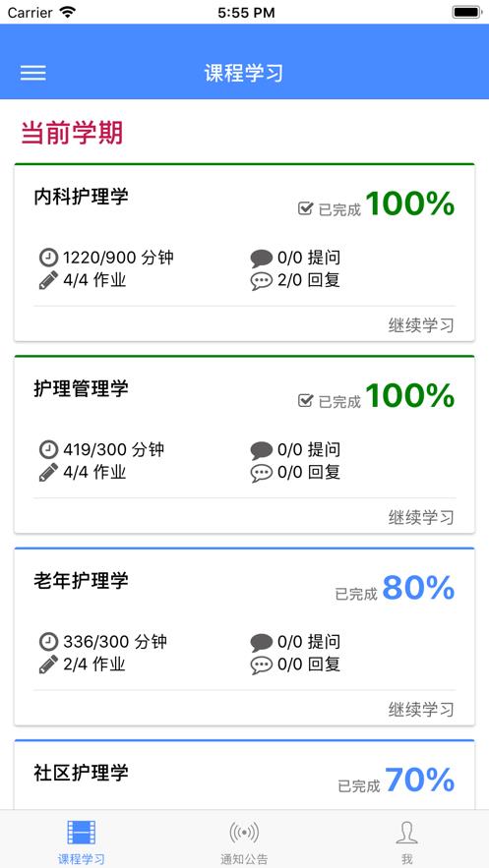Tap the 80% progress of 老年护理学
The height and width of the screenshot is (868, 489).
tap(418, 588)
